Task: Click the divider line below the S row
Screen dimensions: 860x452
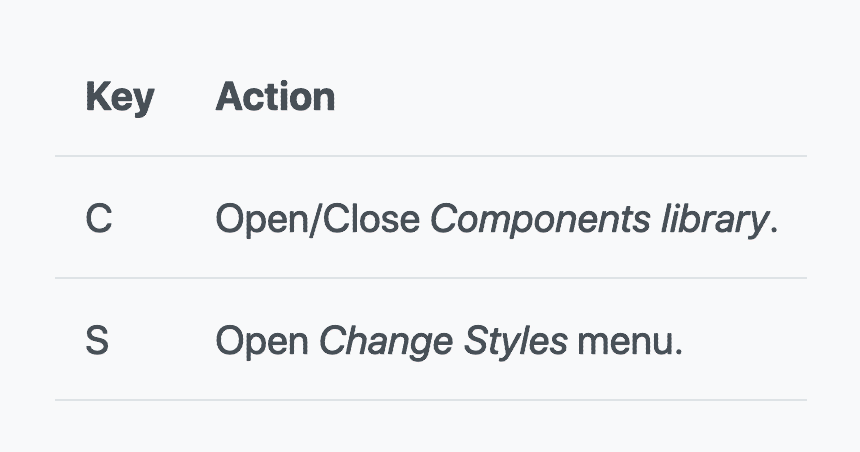Action: click(x=431, y=400)
